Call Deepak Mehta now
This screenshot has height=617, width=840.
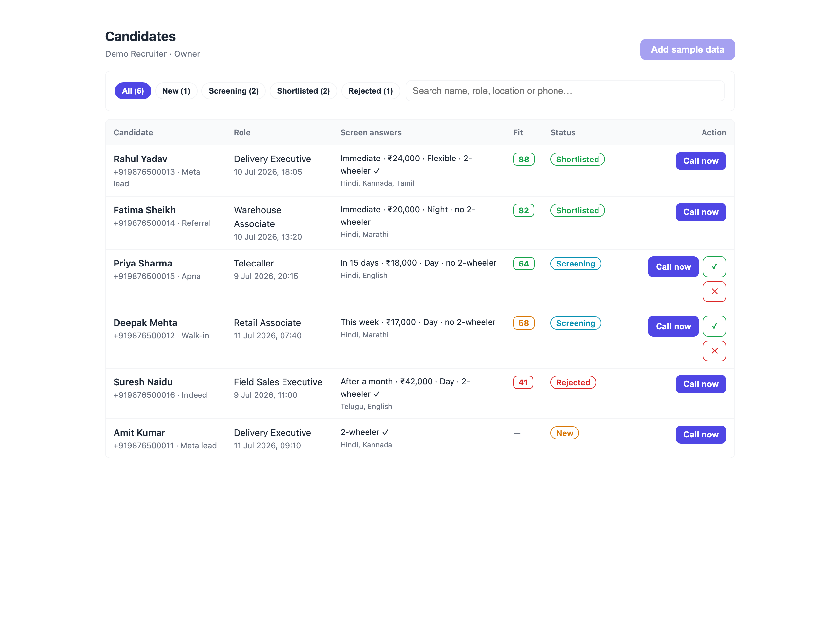(673, 326)
